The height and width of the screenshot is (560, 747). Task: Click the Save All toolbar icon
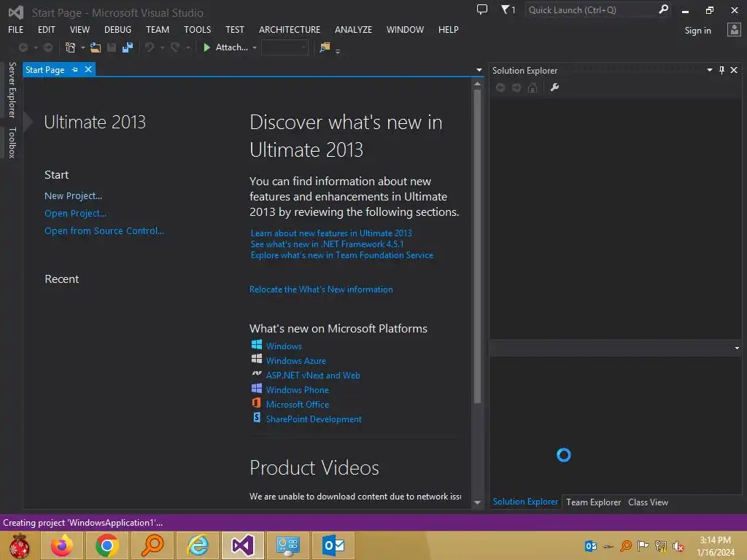pyautogui.click(x=127, y=47)
